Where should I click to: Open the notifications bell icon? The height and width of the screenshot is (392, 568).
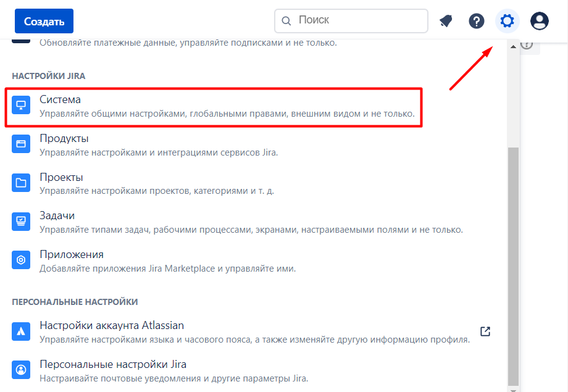(x=446, y=22)
